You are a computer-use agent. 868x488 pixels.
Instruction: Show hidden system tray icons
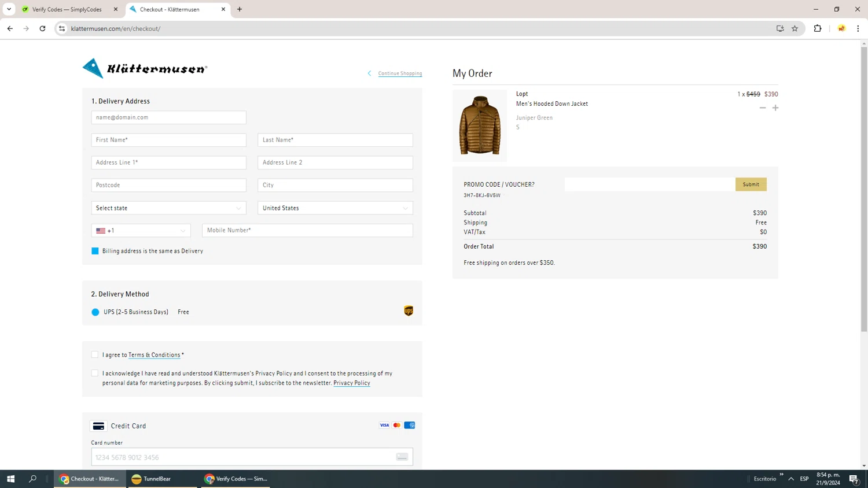pyautogui.click(x=791, y=479)
